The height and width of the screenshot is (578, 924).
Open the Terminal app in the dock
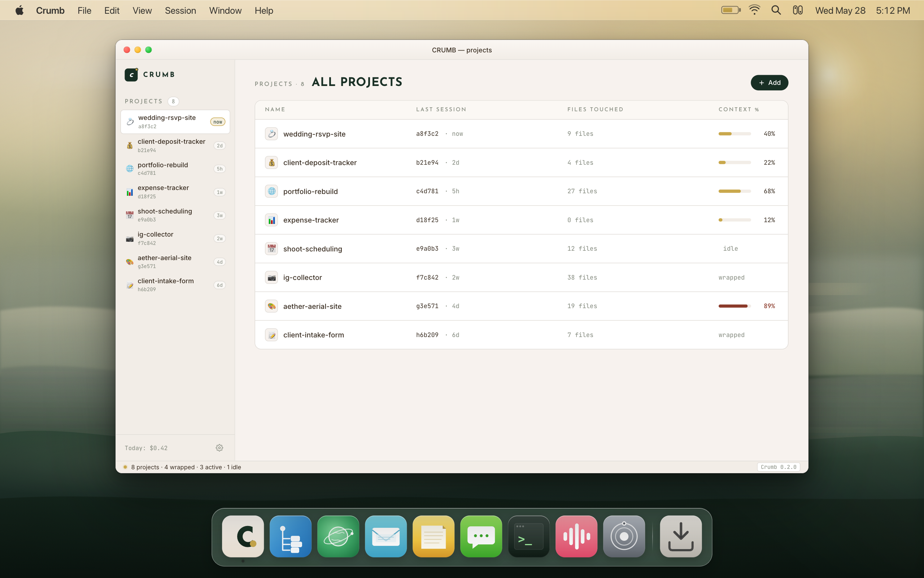[x=529, y=536]
